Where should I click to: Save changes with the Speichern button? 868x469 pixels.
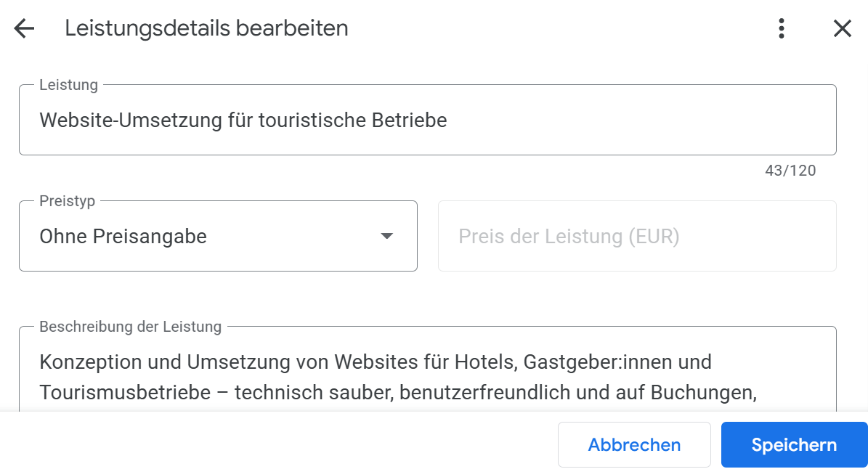(x=794, y=445)
